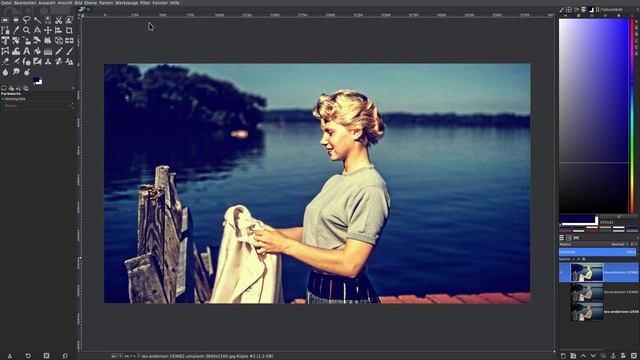Switch to the Channels tab icon

click(569, 238)
